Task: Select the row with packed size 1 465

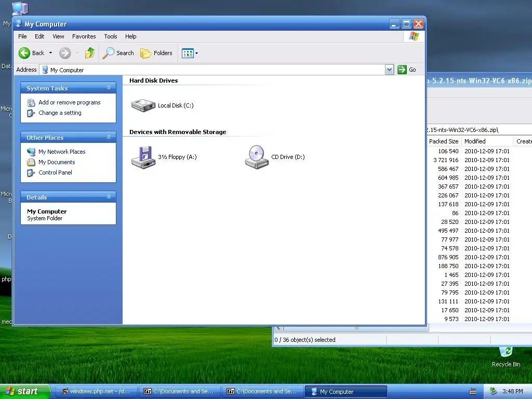Action: [x=479, y=275]
